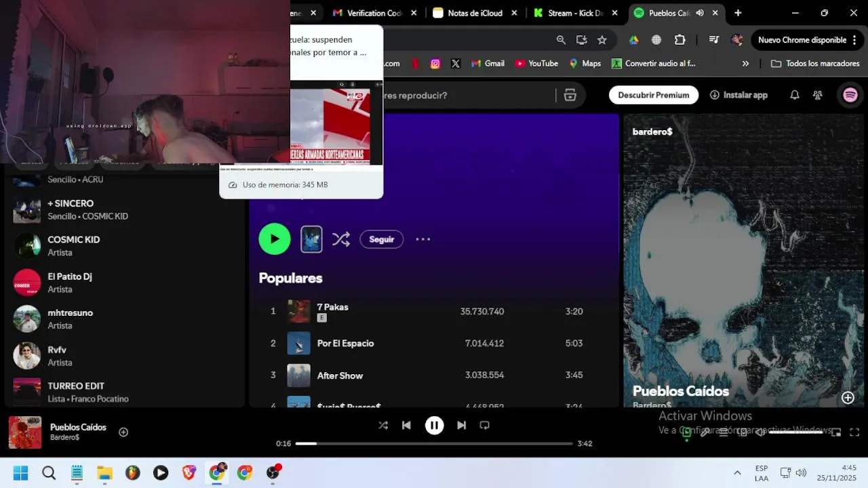Image resolution: width=868 pixels, height=488 pixels.
Task: Toggle the Now Playing view icon
Action: click(x=686, y=432)
